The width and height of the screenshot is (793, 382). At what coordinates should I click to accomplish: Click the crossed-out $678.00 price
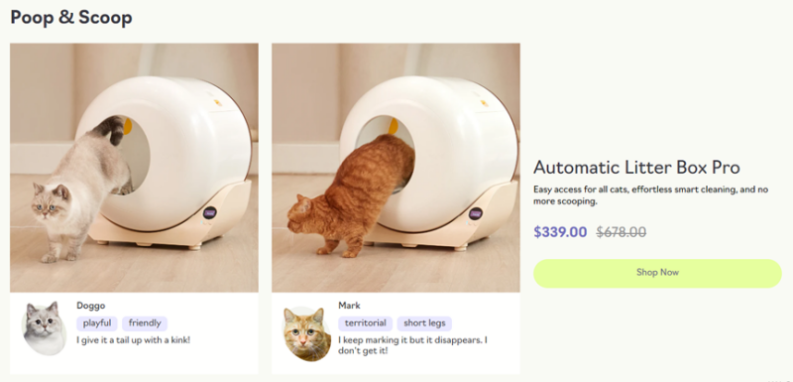(x=621, y=232)
